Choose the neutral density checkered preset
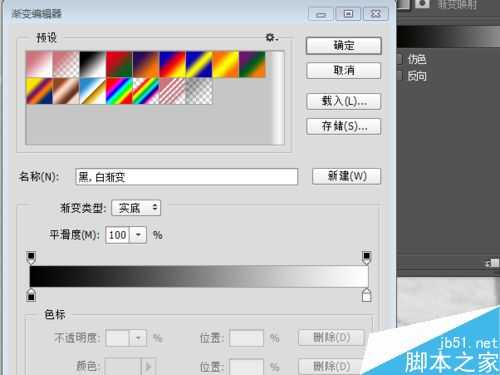This screenshot has width=500, height=375. (x=199, y=91)
